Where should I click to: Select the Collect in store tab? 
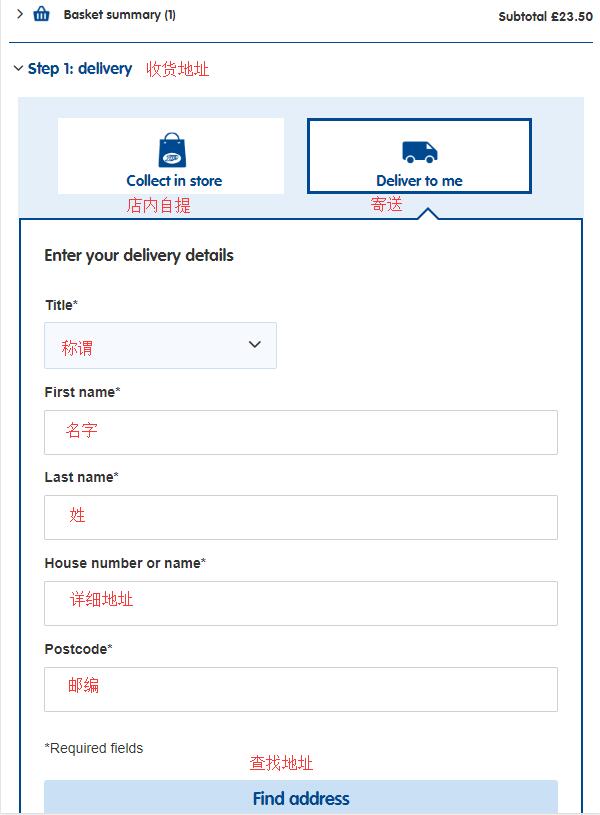pos(171,156)
